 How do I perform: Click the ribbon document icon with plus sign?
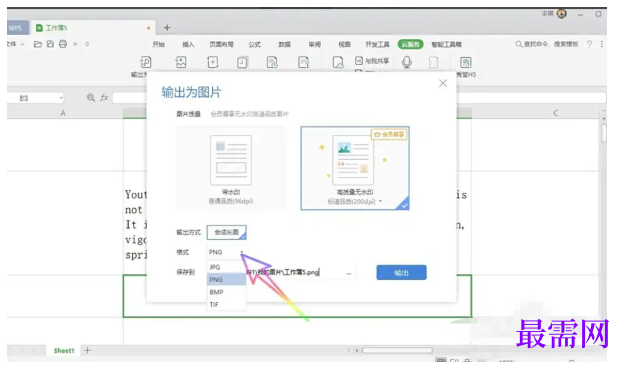coord(213,62)
